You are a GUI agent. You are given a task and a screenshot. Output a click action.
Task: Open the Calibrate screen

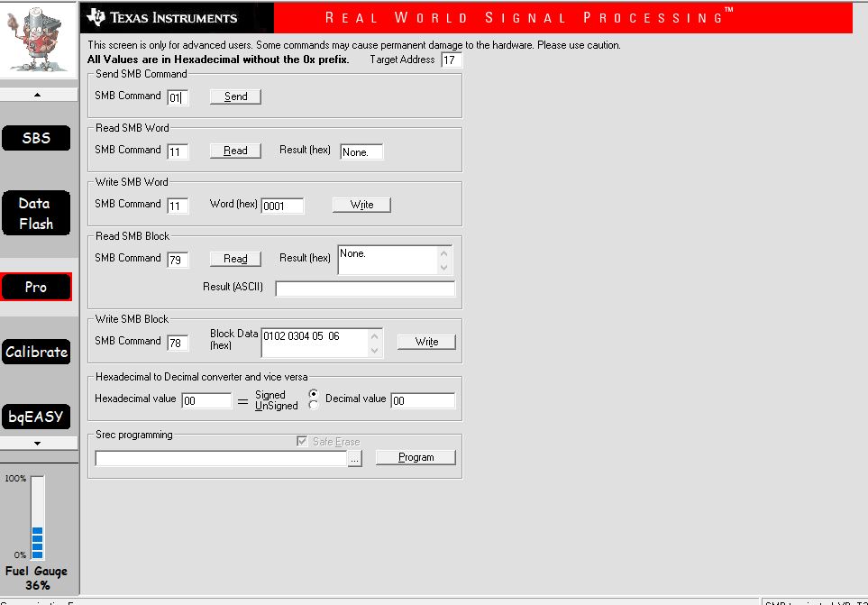(36, 352)
